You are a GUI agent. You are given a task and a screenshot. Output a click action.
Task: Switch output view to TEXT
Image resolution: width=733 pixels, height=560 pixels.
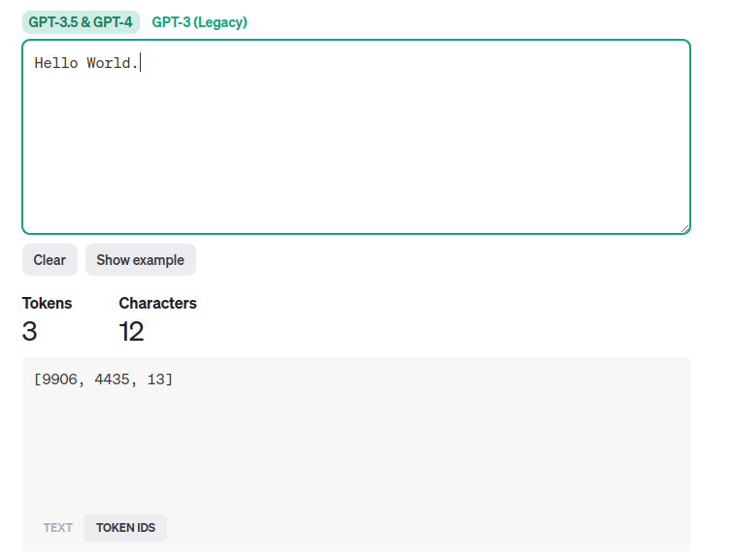click(57, 528)
